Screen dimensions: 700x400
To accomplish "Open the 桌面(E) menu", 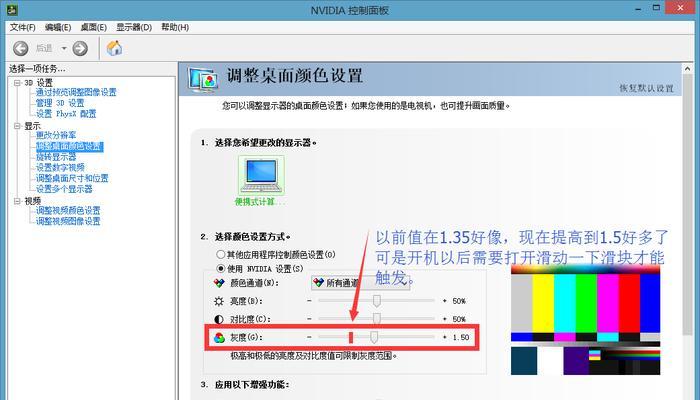I will coord(93,27).
